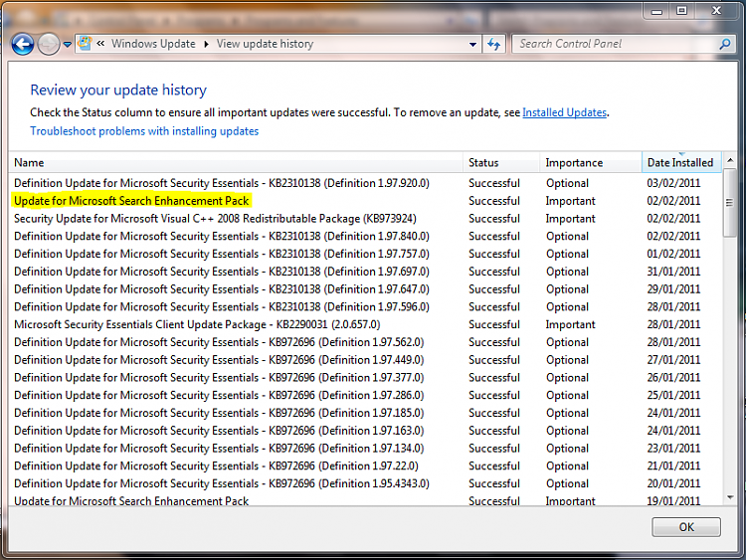Click the 20/01/2011 date cell

point(673,483)
